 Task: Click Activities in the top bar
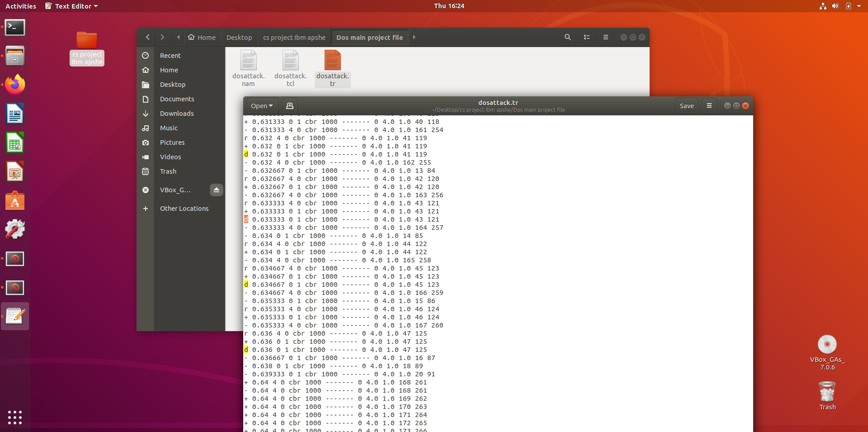coord(20,6)
